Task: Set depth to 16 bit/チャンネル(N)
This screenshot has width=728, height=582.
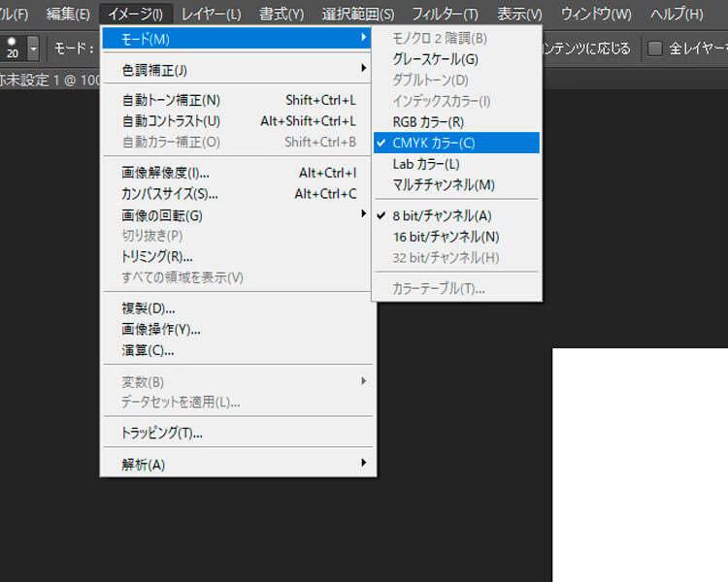Action: click(x=446, y=237)
